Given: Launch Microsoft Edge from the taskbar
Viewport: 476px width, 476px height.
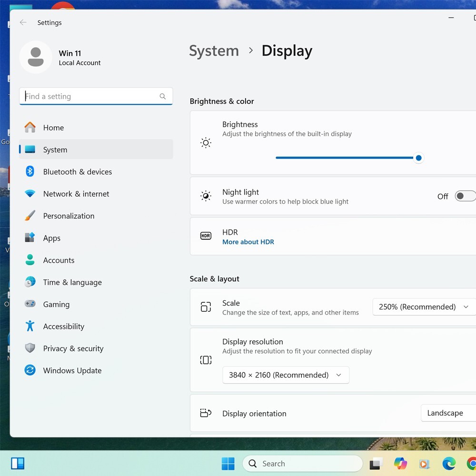Looking at the screenshot, I should (x=449, y=464).
